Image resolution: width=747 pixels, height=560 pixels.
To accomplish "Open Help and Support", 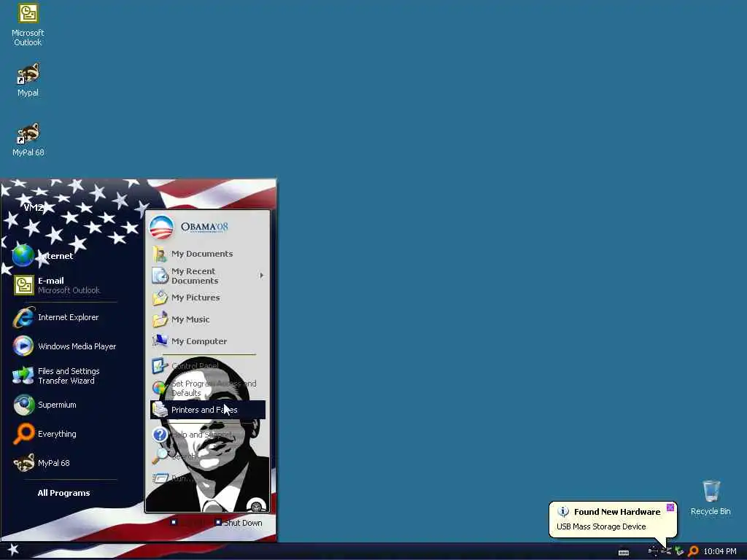I will [208, 435].
